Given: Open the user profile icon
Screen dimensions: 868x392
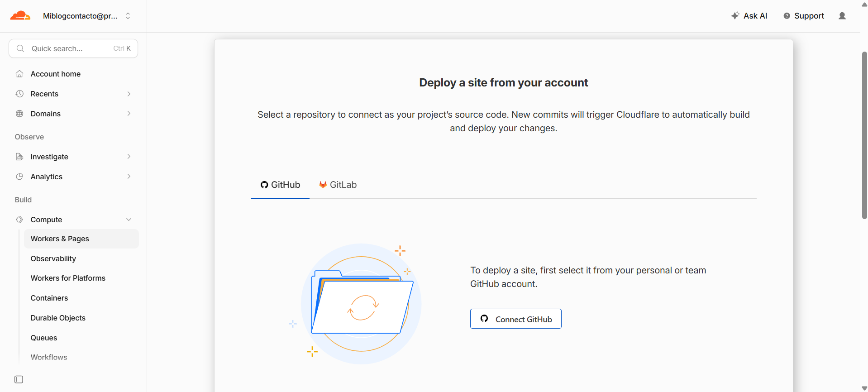Looking at the screenshot, I should click(x=842, y=16).
